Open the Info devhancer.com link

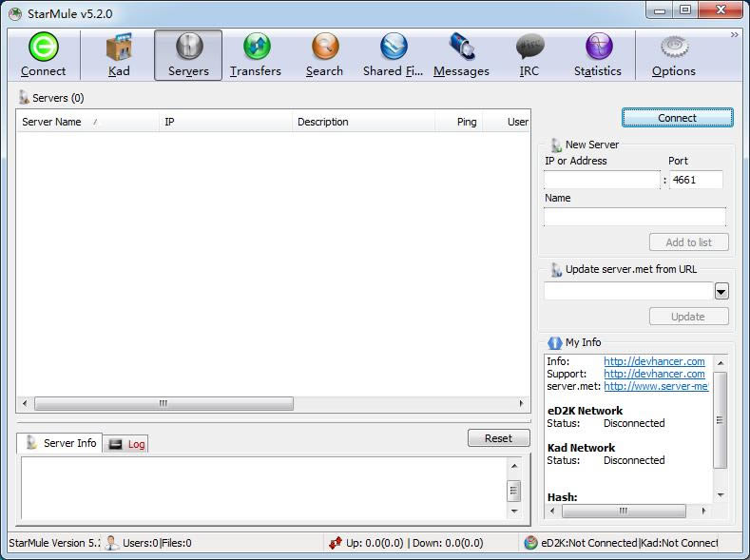point(654,361)
